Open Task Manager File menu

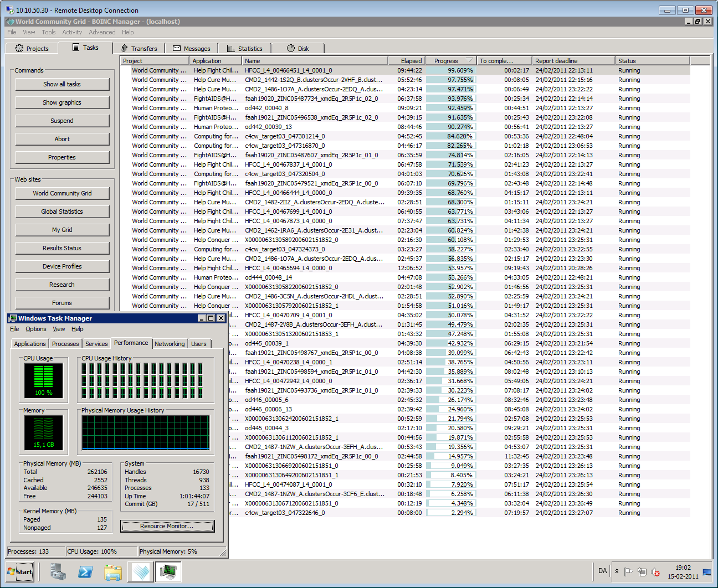[14, 329]
